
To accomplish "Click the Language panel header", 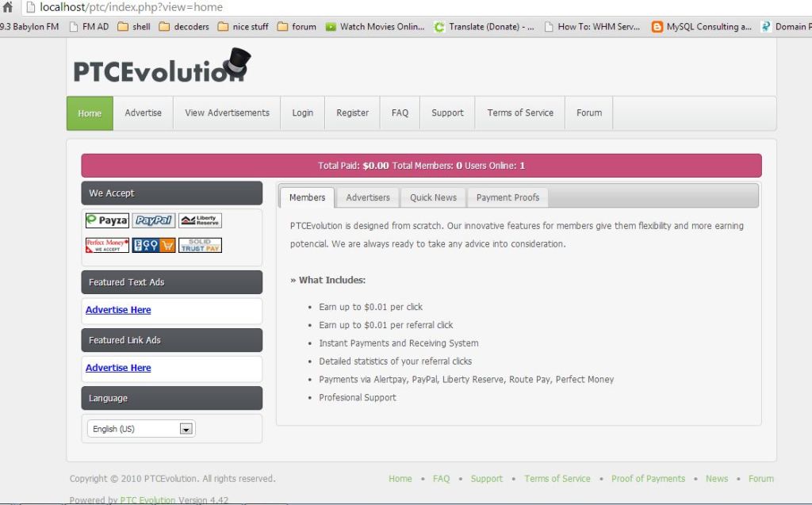I will click(x=172, y=398).
